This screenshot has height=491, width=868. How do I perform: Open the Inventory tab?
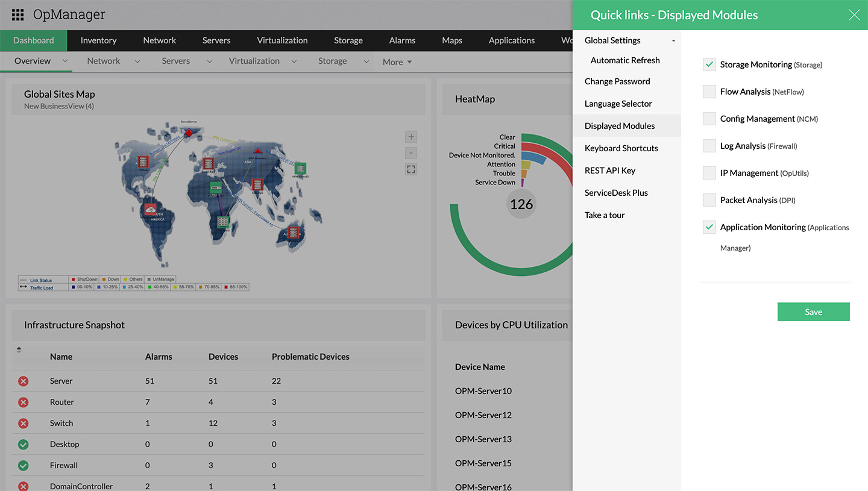click(99, 40)
